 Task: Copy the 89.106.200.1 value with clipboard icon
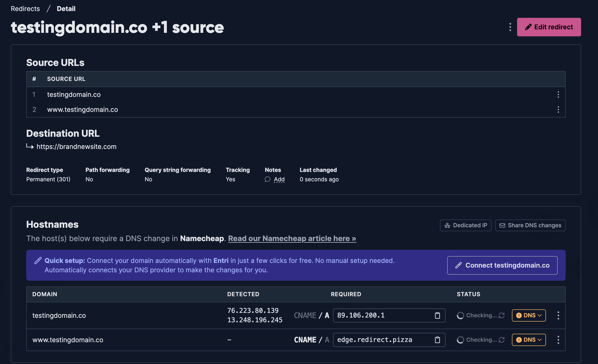(437, 315)
